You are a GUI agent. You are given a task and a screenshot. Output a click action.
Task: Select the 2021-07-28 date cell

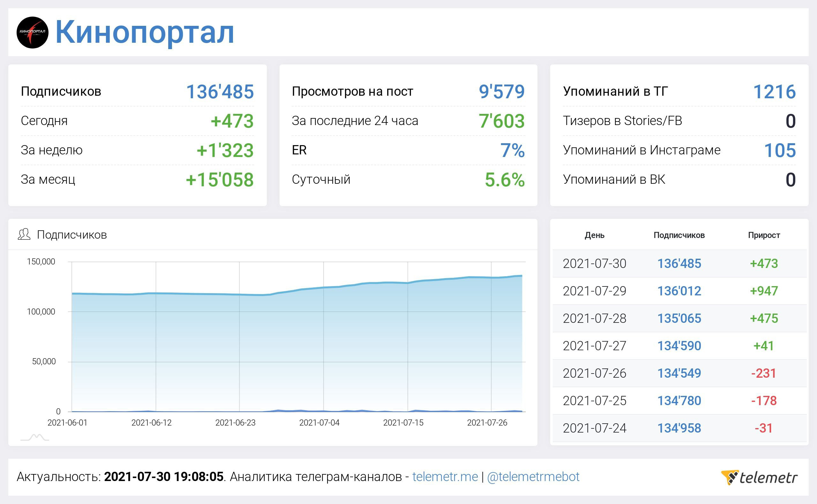594,318
